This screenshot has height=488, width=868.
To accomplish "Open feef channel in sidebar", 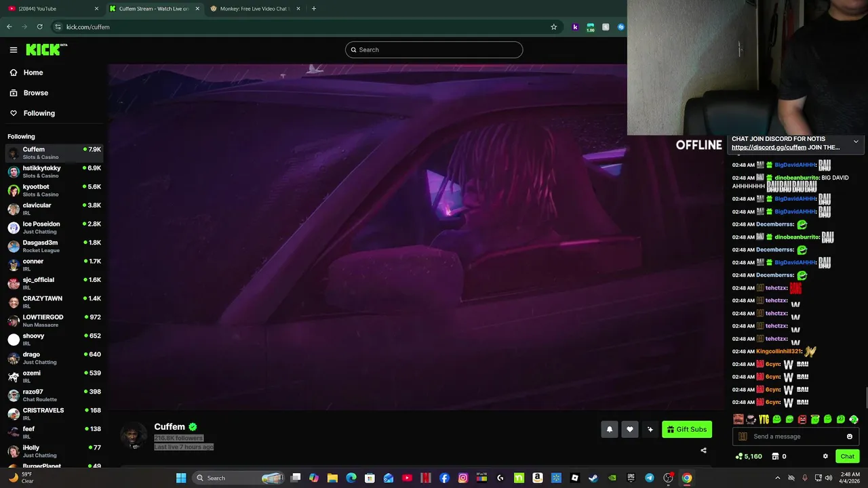I will 54,432.
